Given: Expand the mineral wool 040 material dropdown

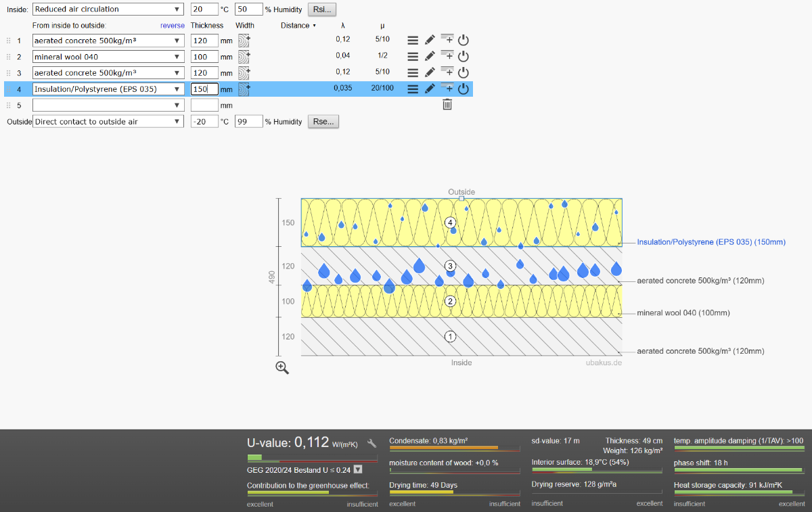Looking at the screenshot, I should (x=108, y=57).
